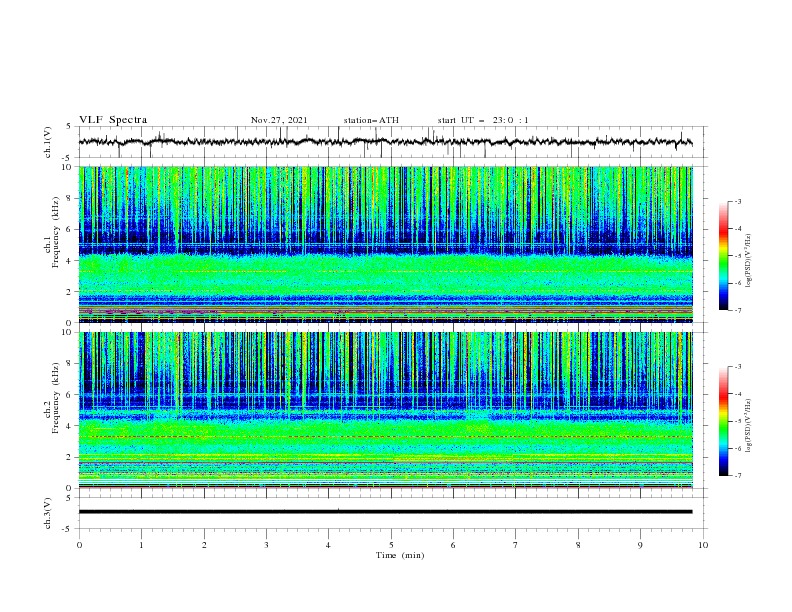
Task: Click the "5" voltage tick of ch.1(V) panel
Action: [x=69, y=127]
